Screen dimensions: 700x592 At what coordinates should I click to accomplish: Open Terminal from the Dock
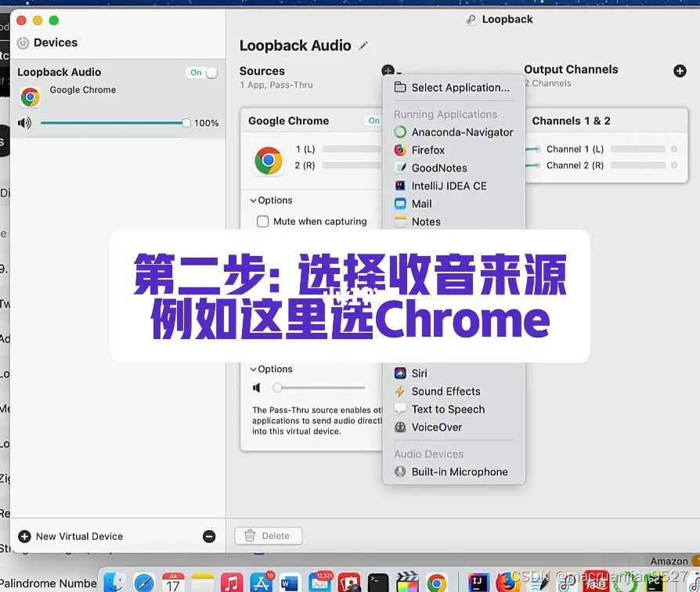coord(378,582)
